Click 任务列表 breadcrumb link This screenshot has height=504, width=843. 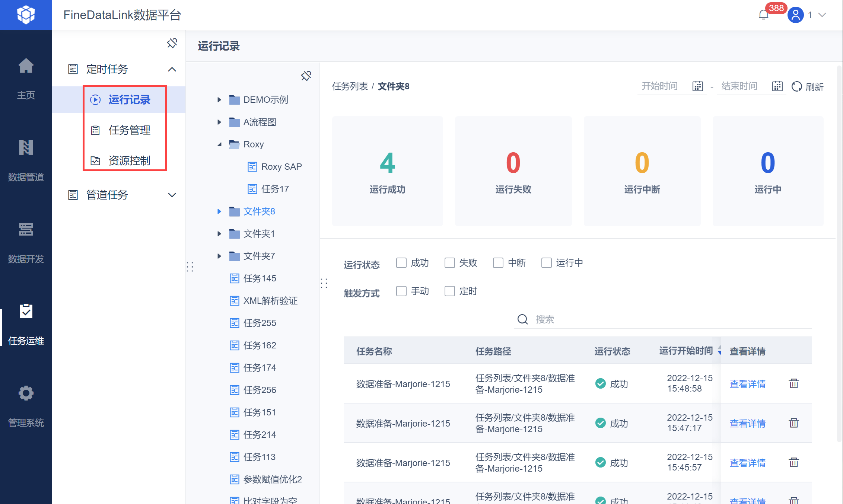350,86
